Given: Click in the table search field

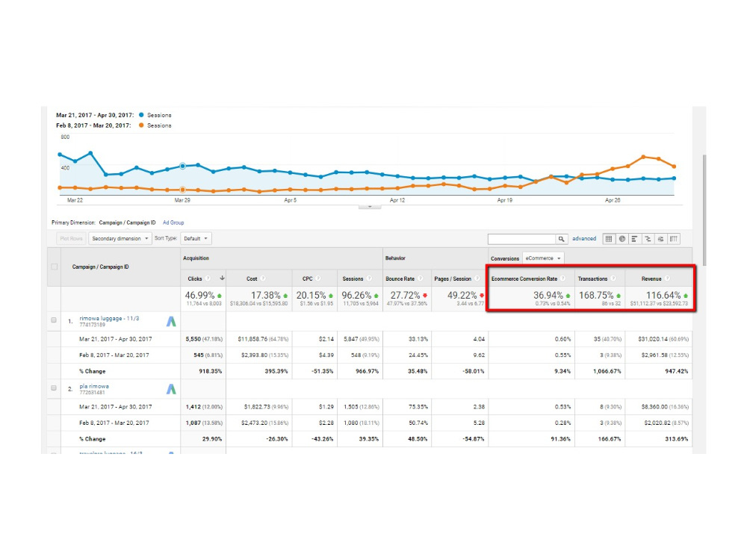Looking at the screenshot, I should click(521, 239).
